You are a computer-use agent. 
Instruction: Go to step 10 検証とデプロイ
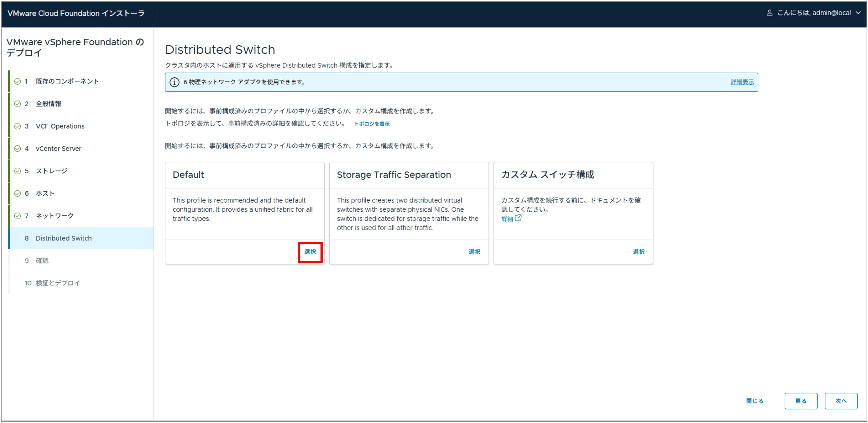point(81,283)
